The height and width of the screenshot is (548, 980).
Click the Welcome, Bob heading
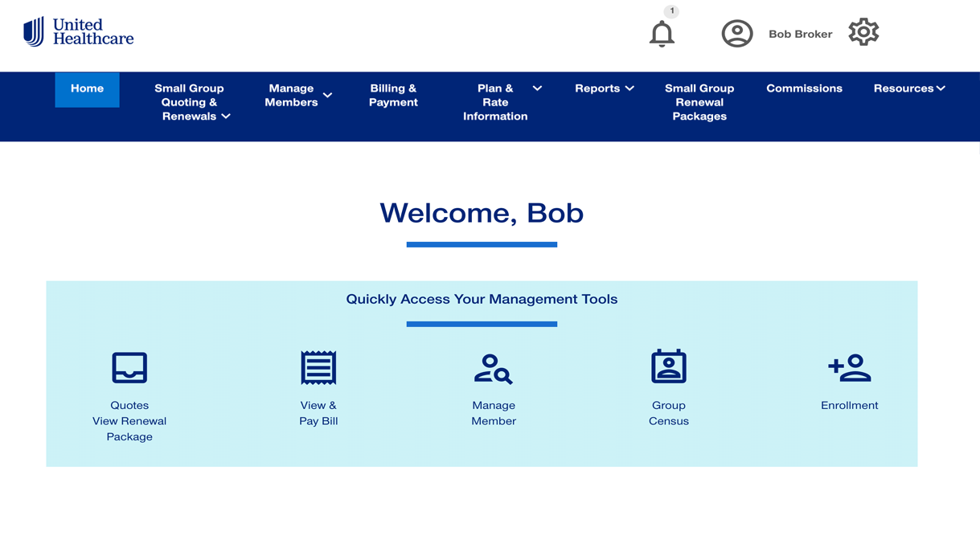482,213
